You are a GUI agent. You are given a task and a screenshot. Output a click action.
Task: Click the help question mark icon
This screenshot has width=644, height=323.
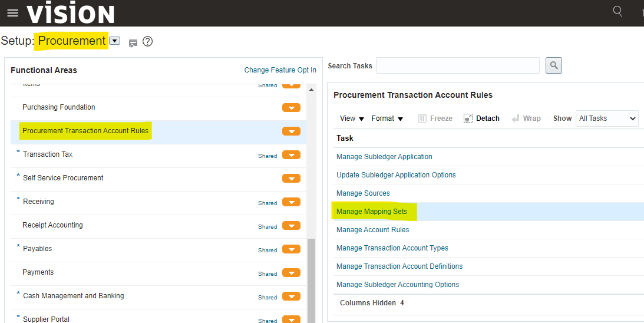(148, 41)
